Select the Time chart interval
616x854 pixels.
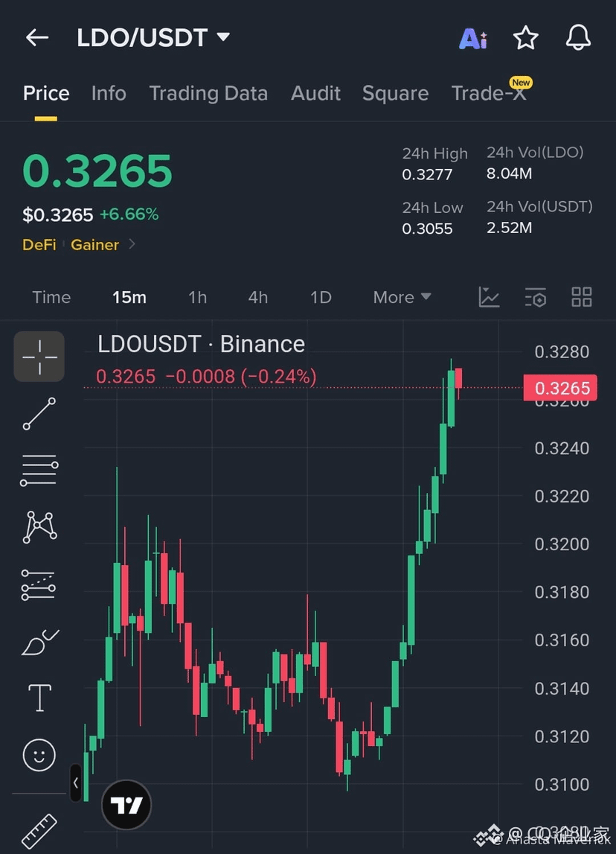51,297
